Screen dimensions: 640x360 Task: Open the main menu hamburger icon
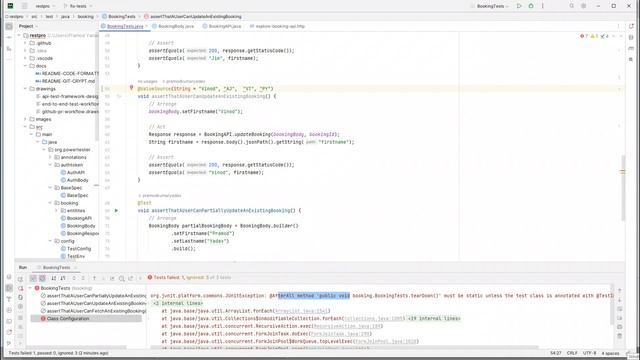coord(25,6)
